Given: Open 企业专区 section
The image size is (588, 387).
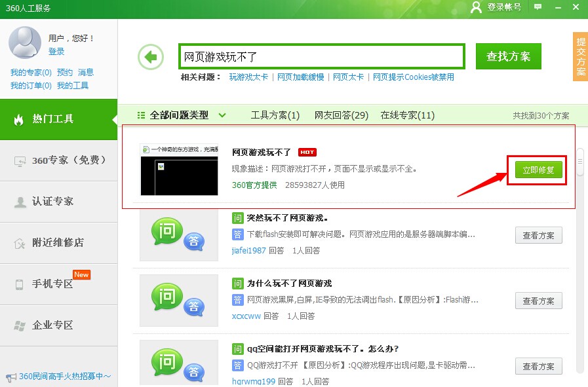Looking at the screenshot, I should point(58,325).
